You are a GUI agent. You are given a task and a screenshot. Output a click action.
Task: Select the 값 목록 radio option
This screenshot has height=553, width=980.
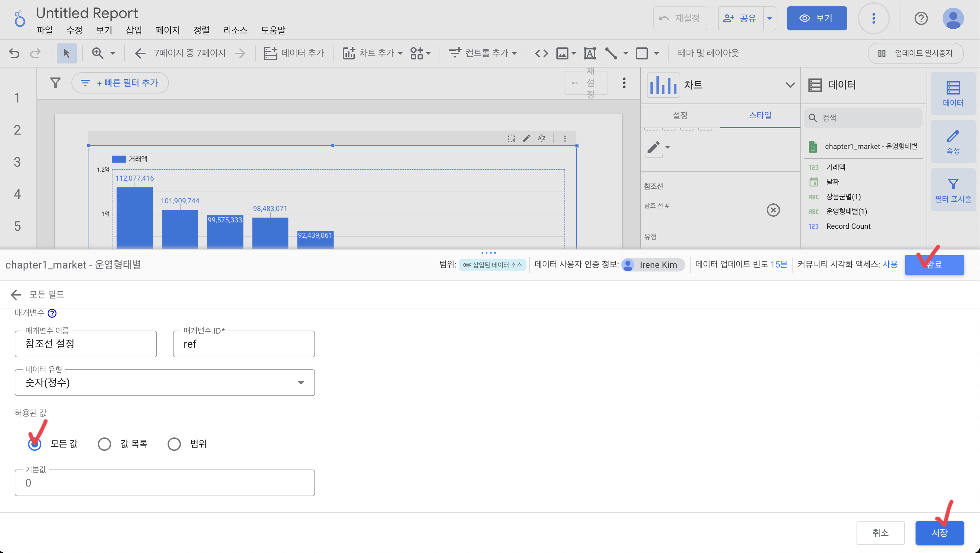click(104, 444)
